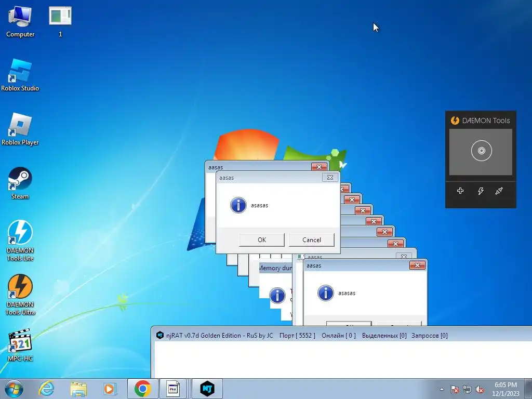Open the Computer desktop icon

(x=20, y=21)
